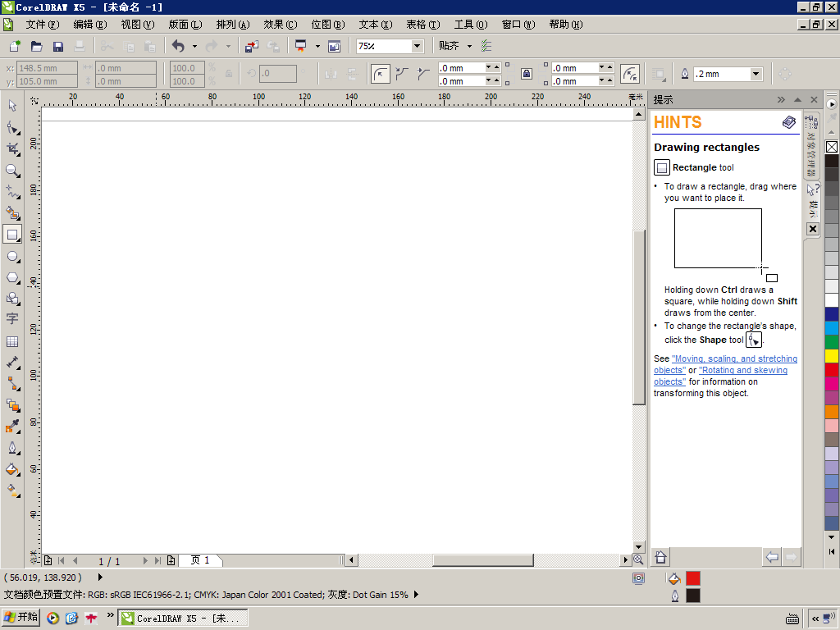This screenshot has height=630, width=840.
Task: Select the Outline pen tool
Action: [x=12, y=448]
